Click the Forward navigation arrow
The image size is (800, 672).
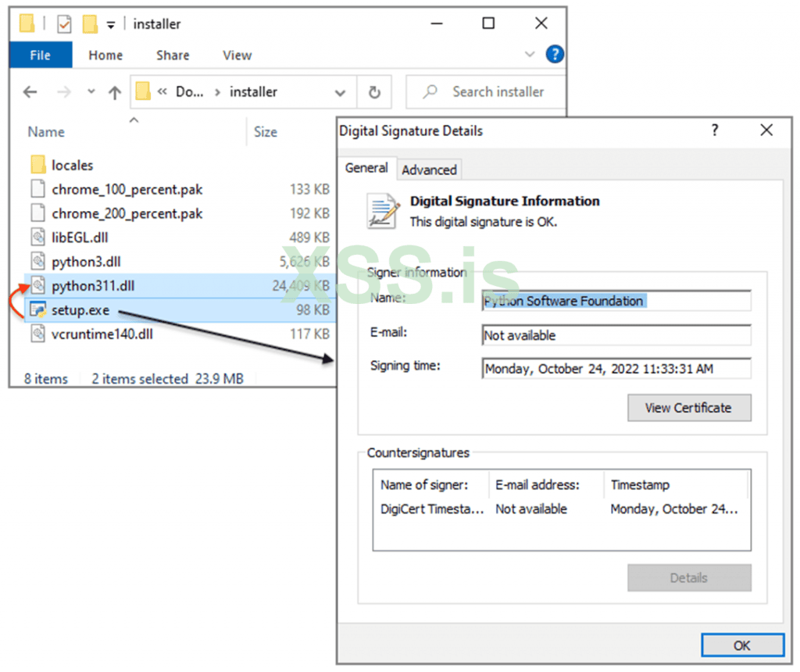point(64,92)
